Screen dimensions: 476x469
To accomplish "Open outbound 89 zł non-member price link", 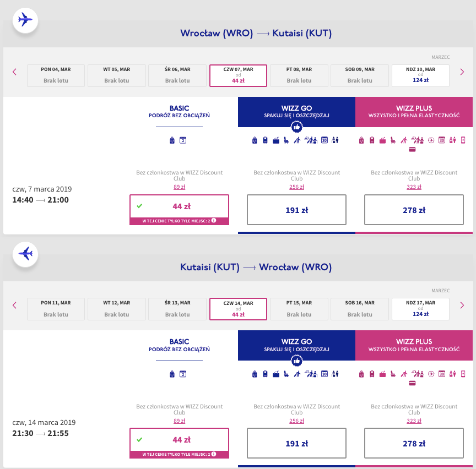I will (x=179, y=187).
